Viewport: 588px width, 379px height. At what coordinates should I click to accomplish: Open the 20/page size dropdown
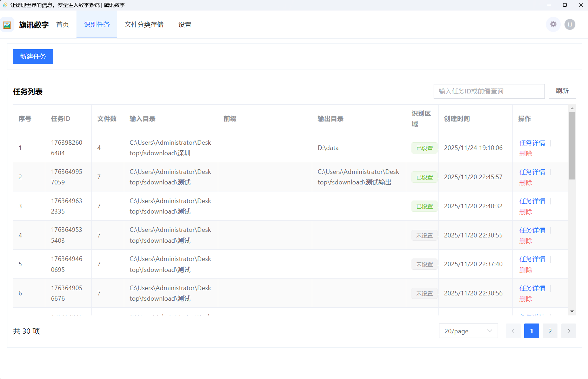pyautogui.click(x=468, y=331)
